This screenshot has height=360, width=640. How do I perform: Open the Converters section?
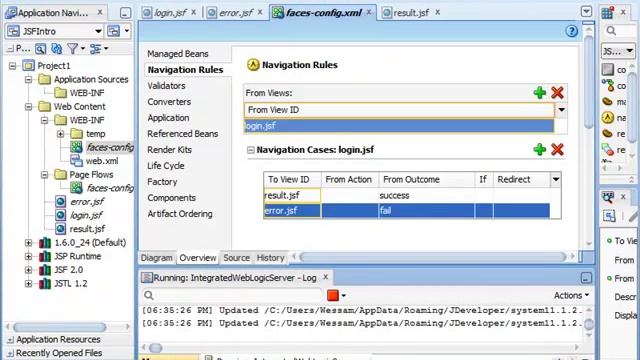(169, 102)
